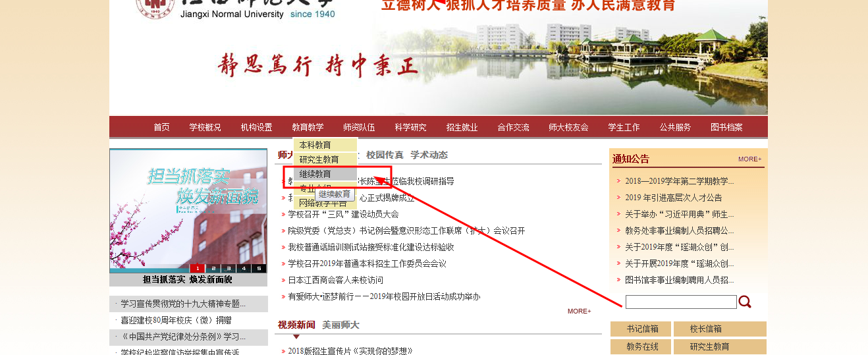Click the 通知公告 section heading
This screenshot has height=355, width=868.
click(630, 159)
